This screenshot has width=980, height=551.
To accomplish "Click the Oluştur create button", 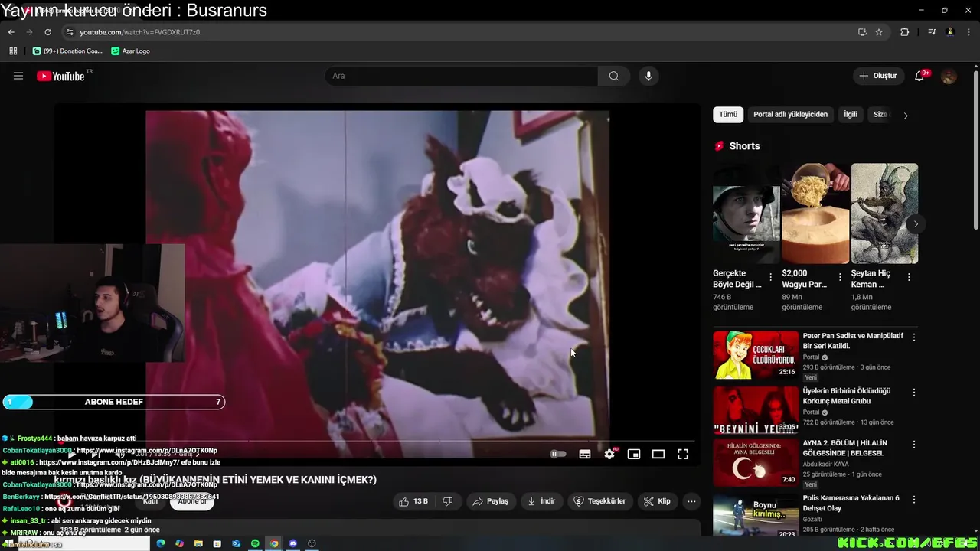I will click(x=877, y=76).
